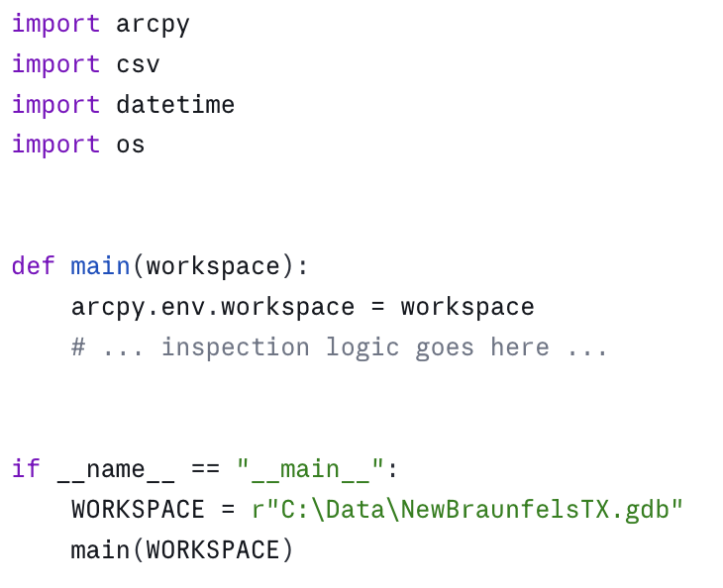Click the import keyword before os

point(55,145)
